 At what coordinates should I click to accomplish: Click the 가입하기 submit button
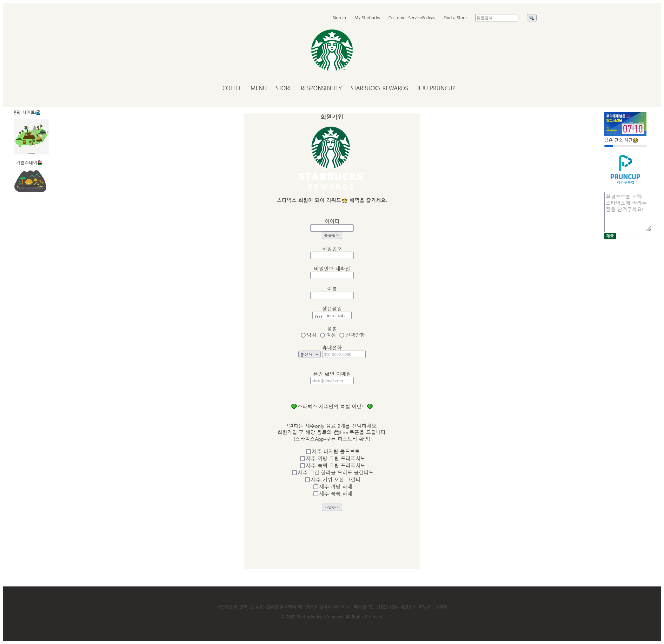pos(332,507)
